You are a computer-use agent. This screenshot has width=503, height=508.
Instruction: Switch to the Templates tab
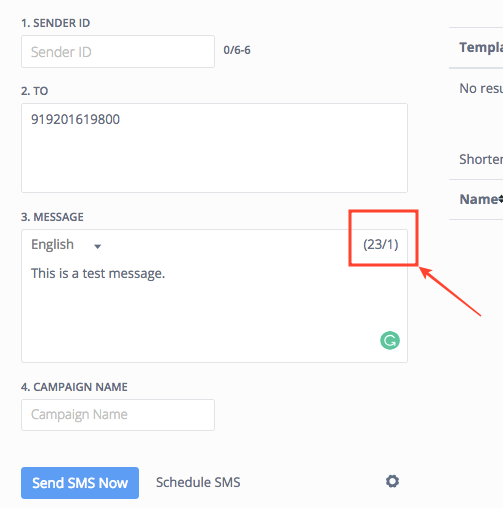[x=481, y=47]
